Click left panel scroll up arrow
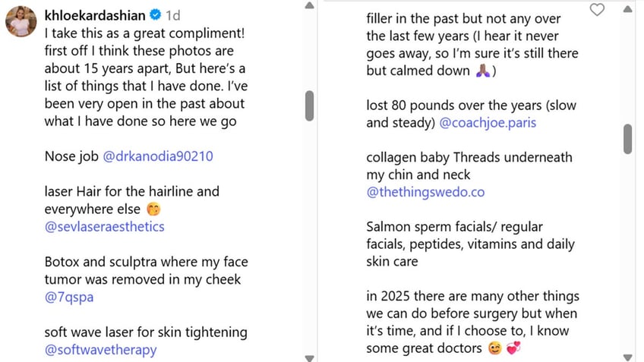This screenshot has height=362, width=644. [310, 6]
